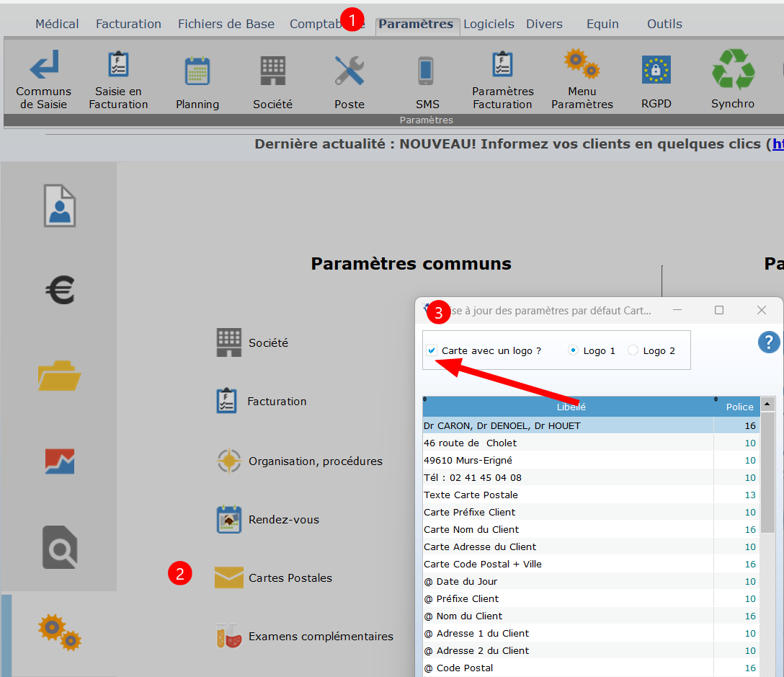Select row 'Carte Nom du Client'
Image resolution: width=784 pixels, height=677 pixels.
pyautogui.click(x=591, y=529)
